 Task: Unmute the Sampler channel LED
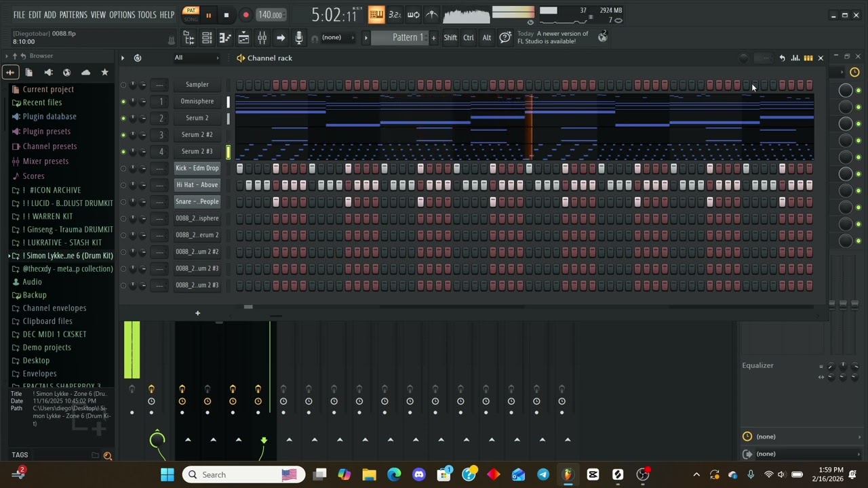tap(123, 85)
